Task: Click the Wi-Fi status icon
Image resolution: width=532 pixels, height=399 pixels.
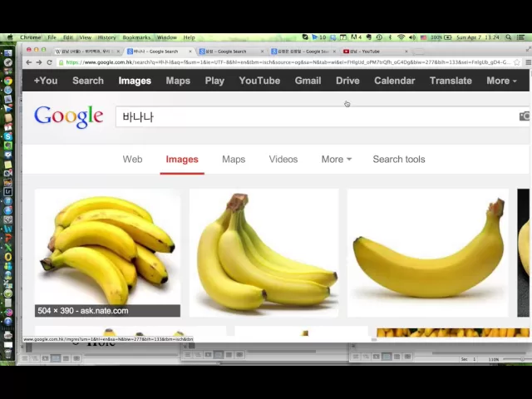Action: point(401,37)
